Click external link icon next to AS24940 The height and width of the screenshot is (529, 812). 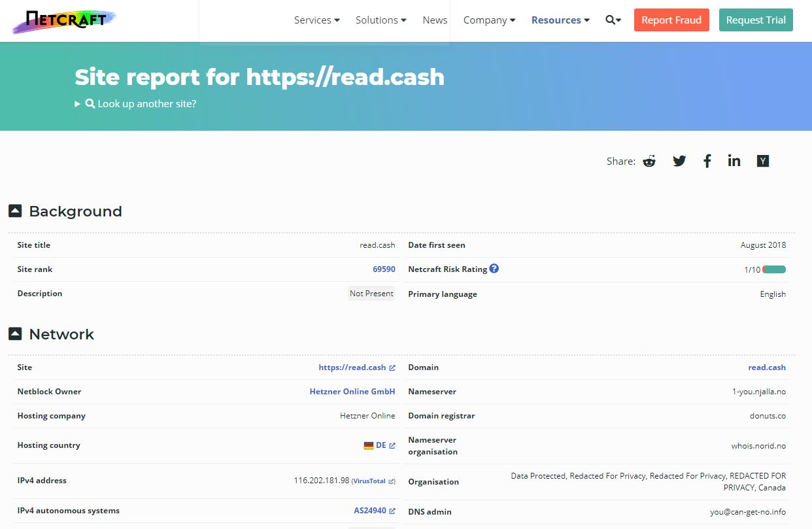point(392,511)
